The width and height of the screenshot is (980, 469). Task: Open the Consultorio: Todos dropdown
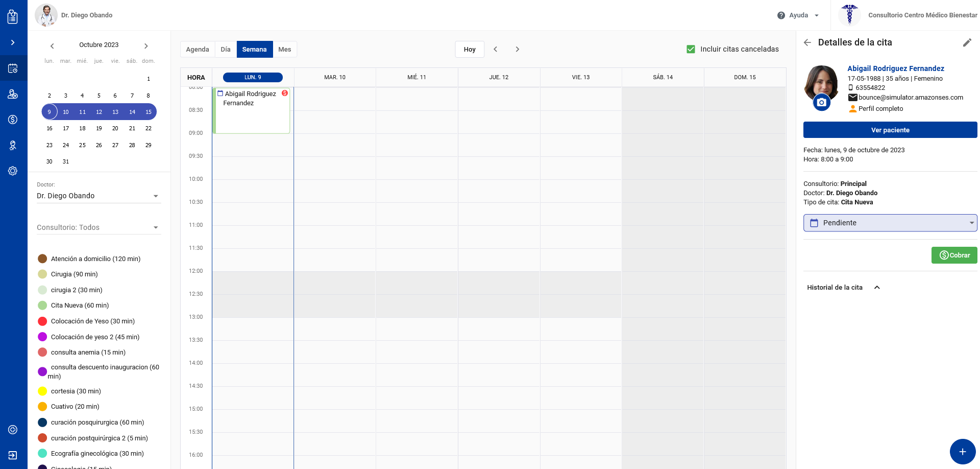[99, 228]
